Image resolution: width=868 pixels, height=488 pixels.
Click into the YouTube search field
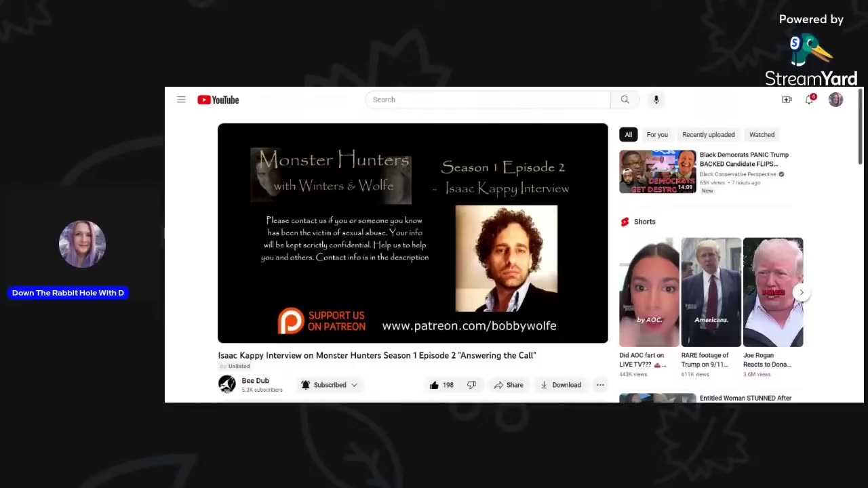(488, 100)
